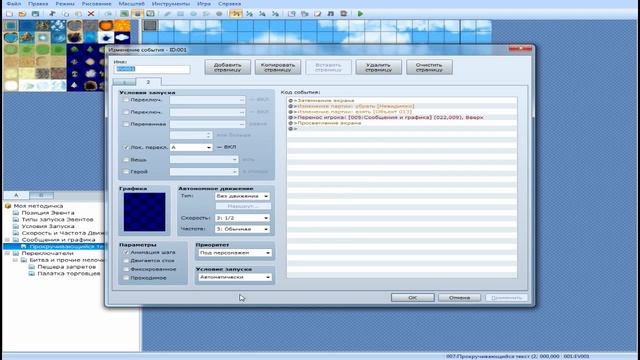The image size is (640, 360).
Task: Click the Отмена button
Action: click(460, 298)
